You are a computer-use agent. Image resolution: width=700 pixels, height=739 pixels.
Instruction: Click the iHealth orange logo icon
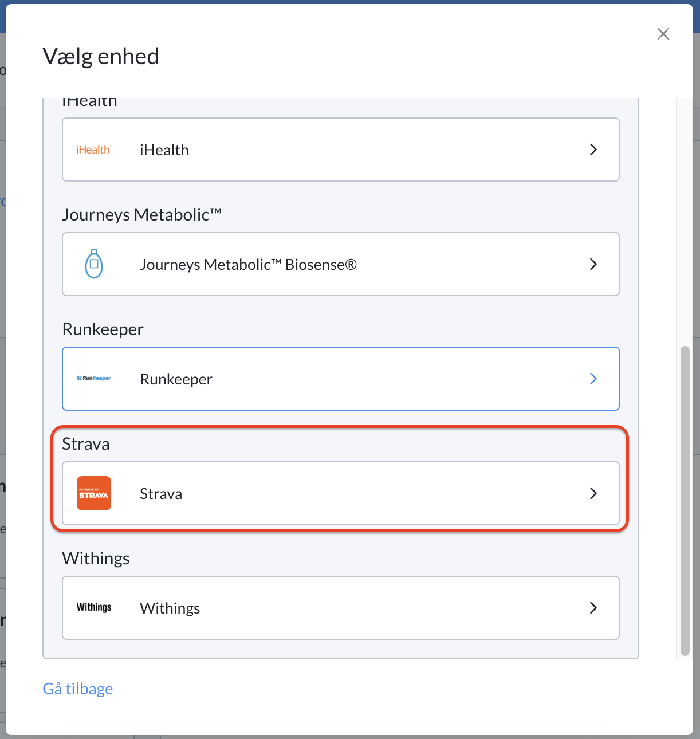[x=93, y=150]
